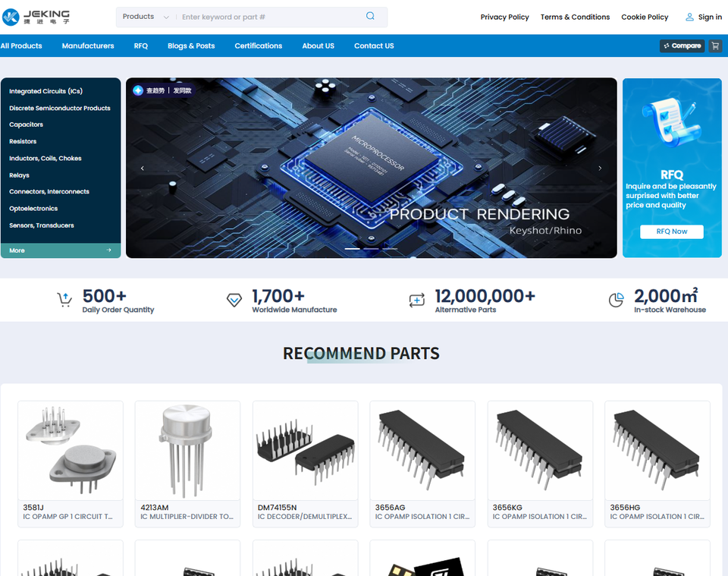This screenshot has width=728, height=576.
Task: Open the shopping cart icon
Action: point(715,46)
